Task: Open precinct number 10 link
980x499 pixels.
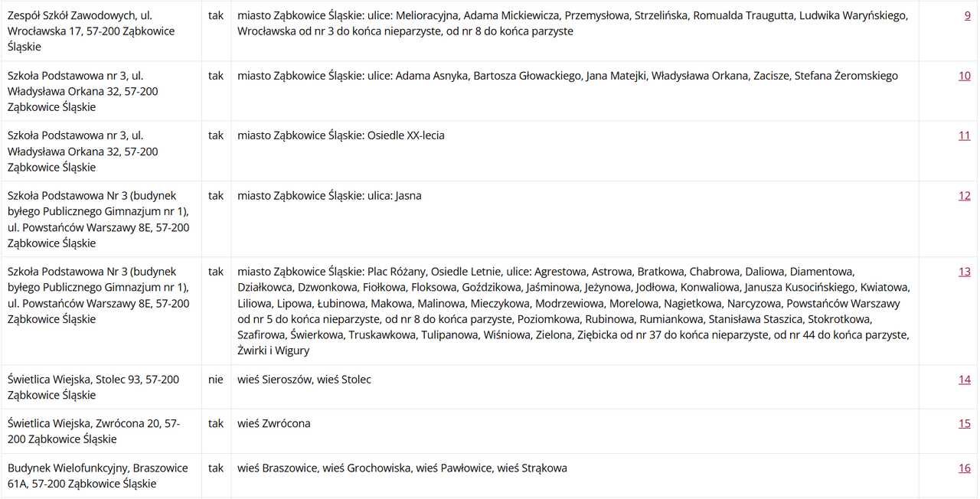Action: 964,76
